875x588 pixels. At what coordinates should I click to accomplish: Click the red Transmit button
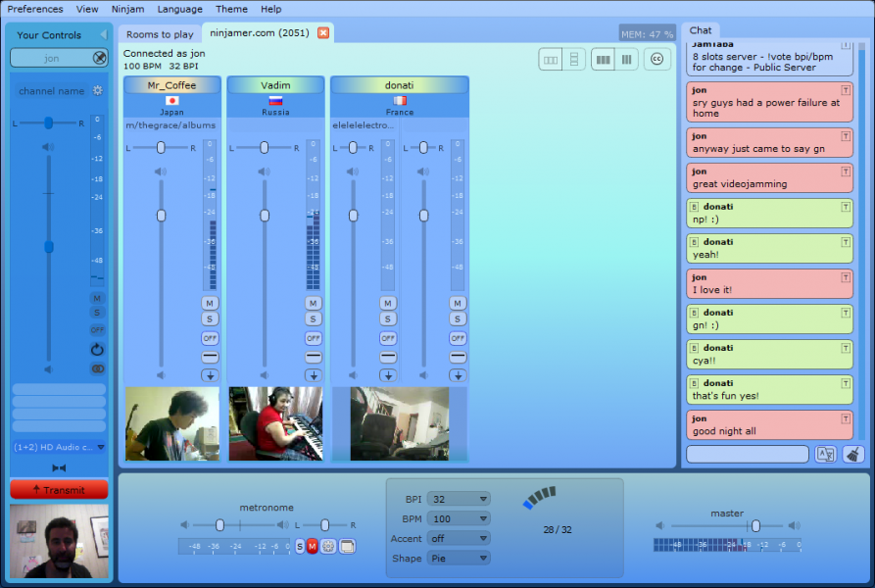(59, 489)
